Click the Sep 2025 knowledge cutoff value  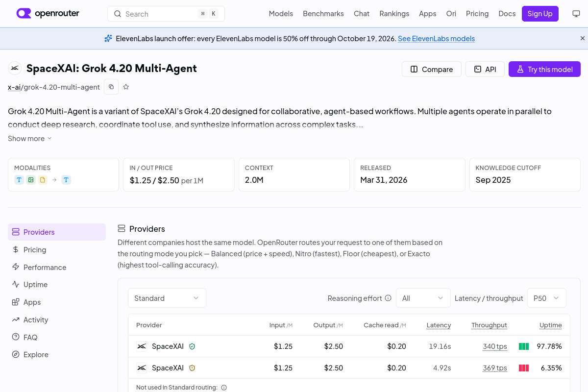(493, 180)
